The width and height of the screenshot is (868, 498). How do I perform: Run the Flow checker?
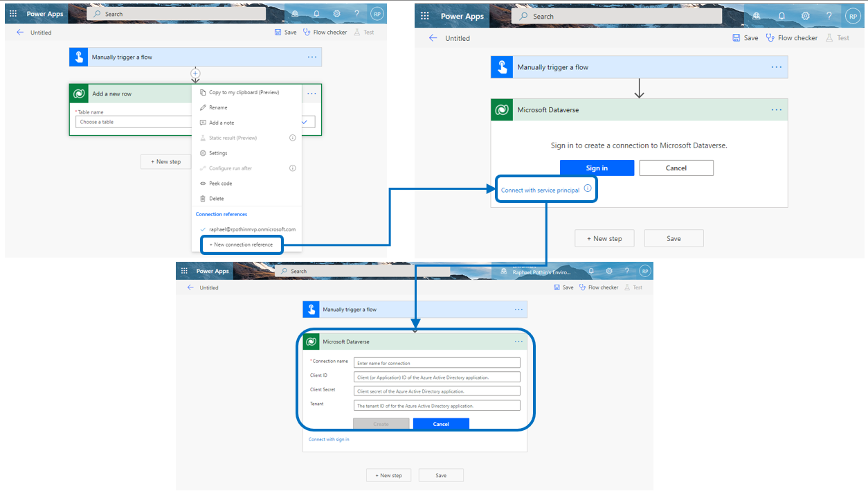pos(321,32)
